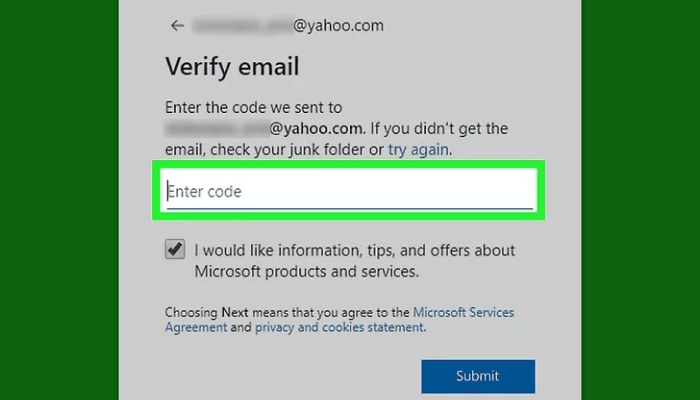Viewport: 700px width, 400px height.
Task: Click the 'If you didn't get the' text
Action: coord(440,129)
